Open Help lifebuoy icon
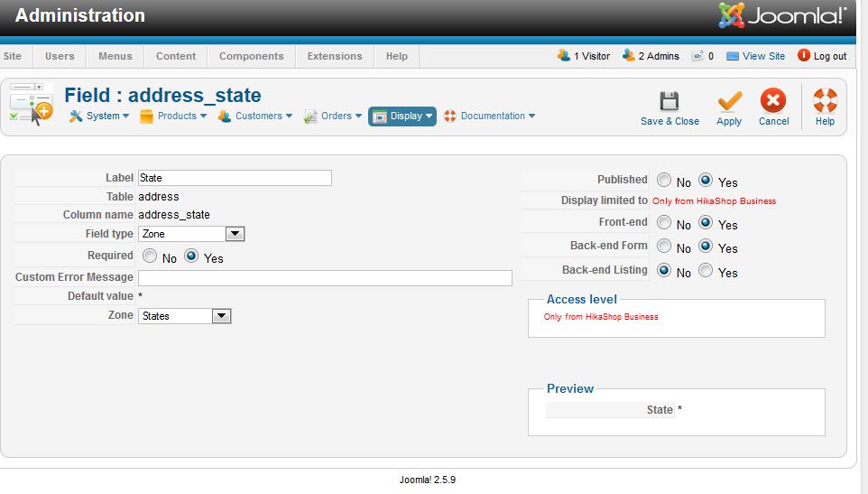This screenshot has height=494, width=868. point(825,100)
